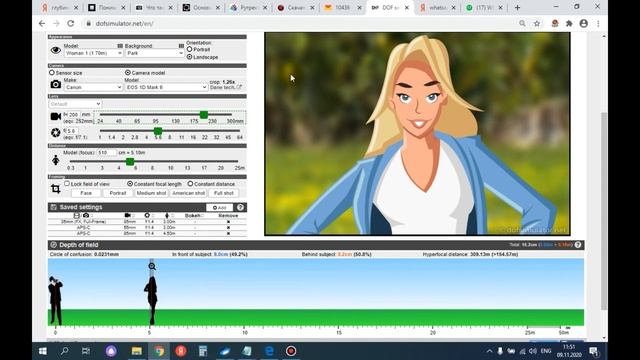The image size is (640, 360).
Task: Open the camera Model EOS 1D dropdown
Action: 166,87
